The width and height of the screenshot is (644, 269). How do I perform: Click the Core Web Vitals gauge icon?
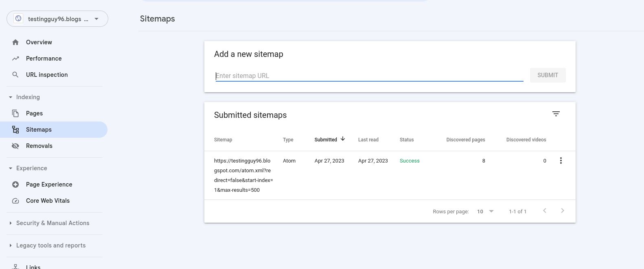pyautogui.click(x=15, y=201)
